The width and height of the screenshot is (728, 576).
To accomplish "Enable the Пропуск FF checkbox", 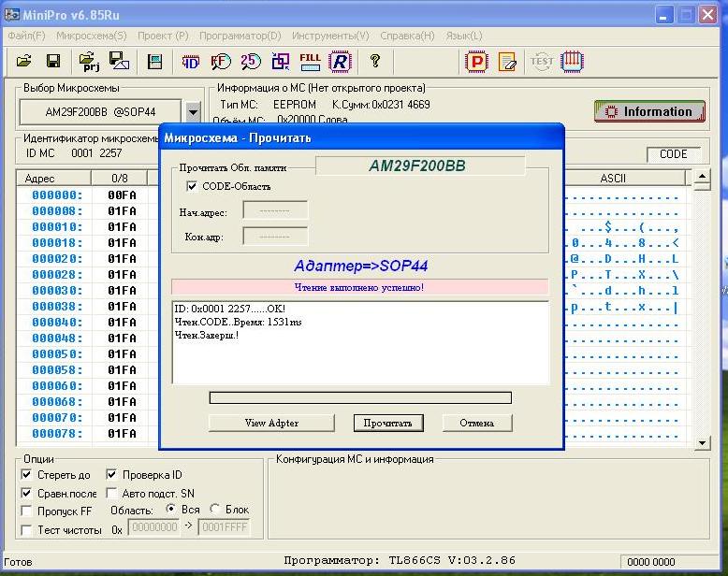I will pos(26,511).
